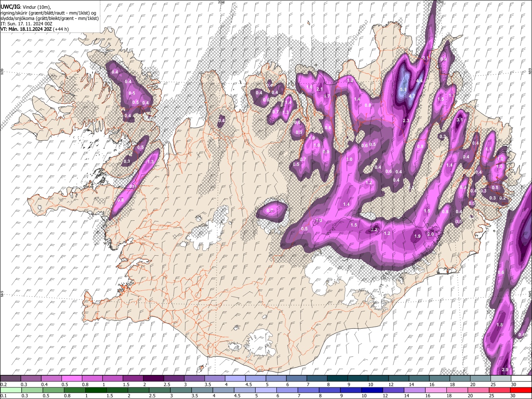Screen dimensions: 532x399
Task: Click the '0.2' label on the purple snow scale
Action: point(3,384)
